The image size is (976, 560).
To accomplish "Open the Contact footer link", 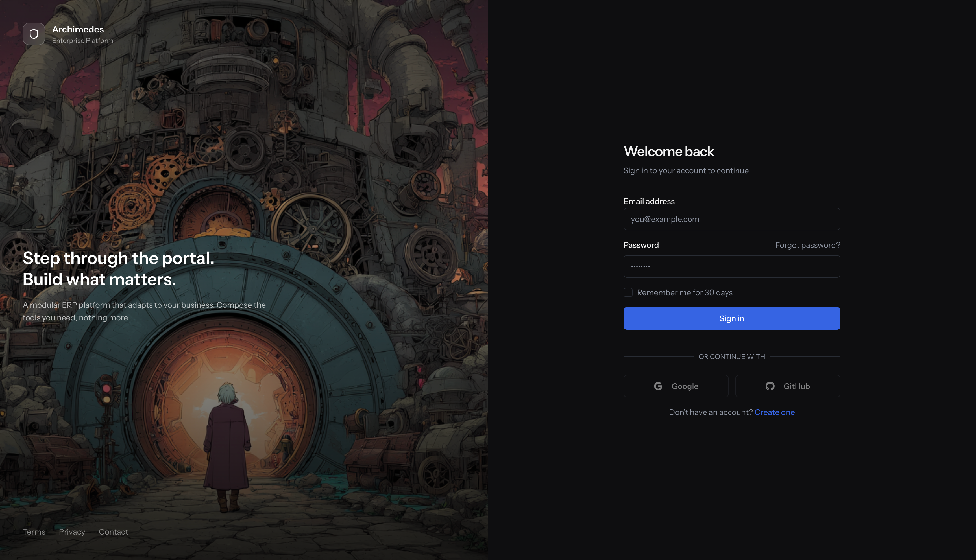I will pos(114,532).
